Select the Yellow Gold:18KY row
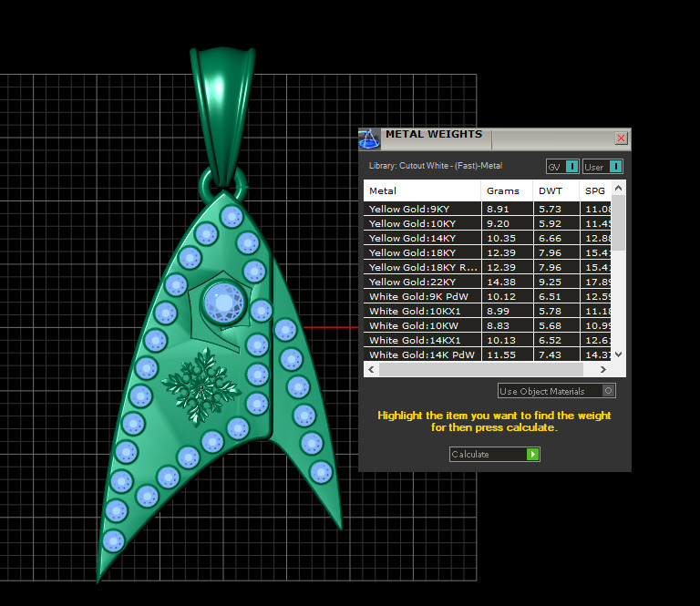 (488, 252)
